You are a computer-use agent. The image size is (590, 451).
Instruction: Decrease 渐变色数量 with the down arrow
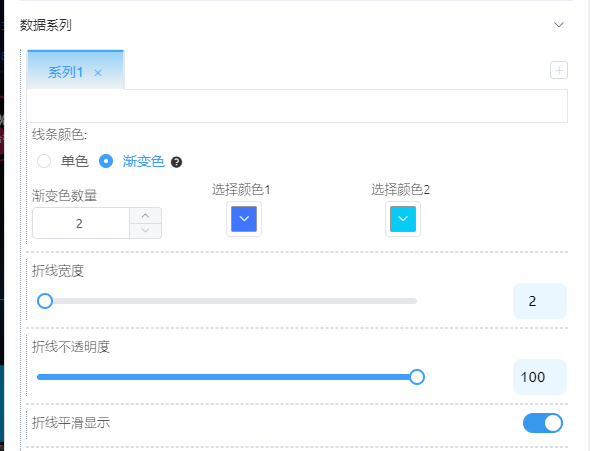click(146, 231)
